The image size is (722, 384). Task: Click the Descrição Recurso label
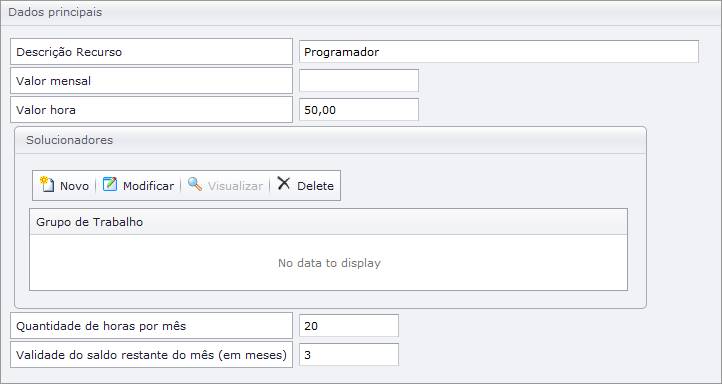coord(69,52)
